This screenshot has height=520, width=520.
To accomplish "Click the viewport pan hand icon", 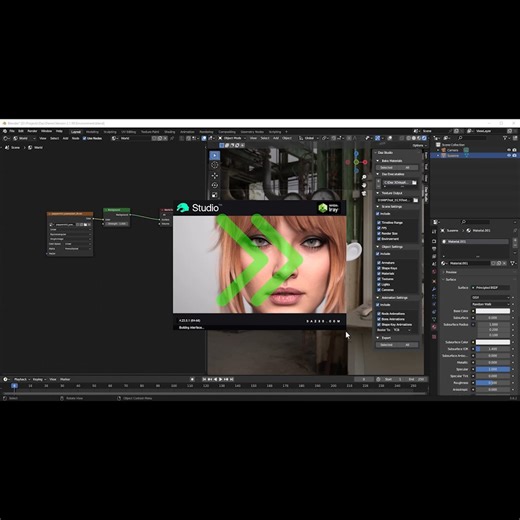I will tap(364, 185).
